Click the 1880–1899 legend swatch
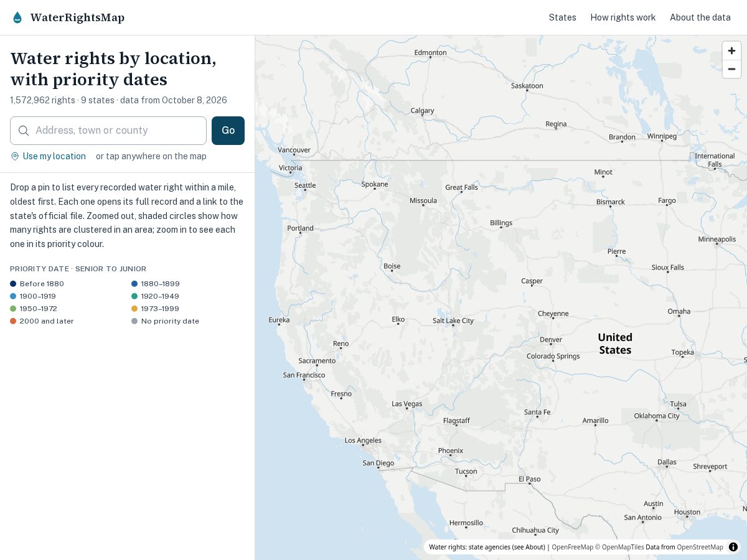This screenshot has width=747, height=560. (x=134, y=284)
